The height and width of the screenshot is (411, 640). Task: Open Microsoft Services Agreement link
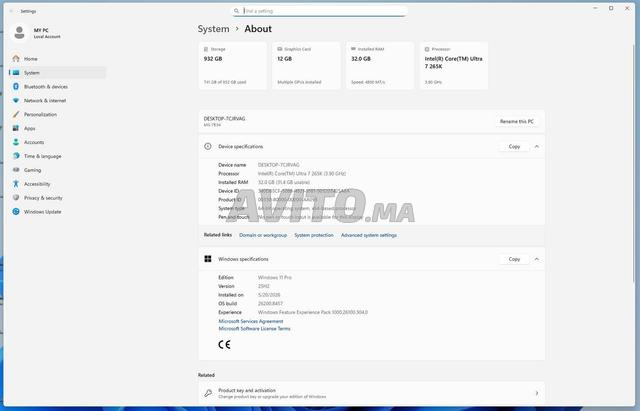click(251, 321)
